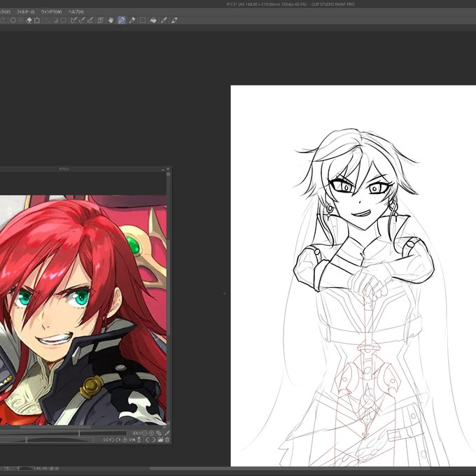
Task: Zoom in the Sub View image
Action: (151, 433)
